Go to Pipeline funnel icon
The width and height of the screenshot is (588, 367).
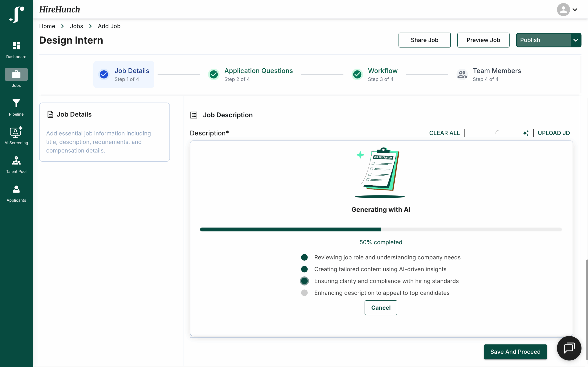coord(16,103)
